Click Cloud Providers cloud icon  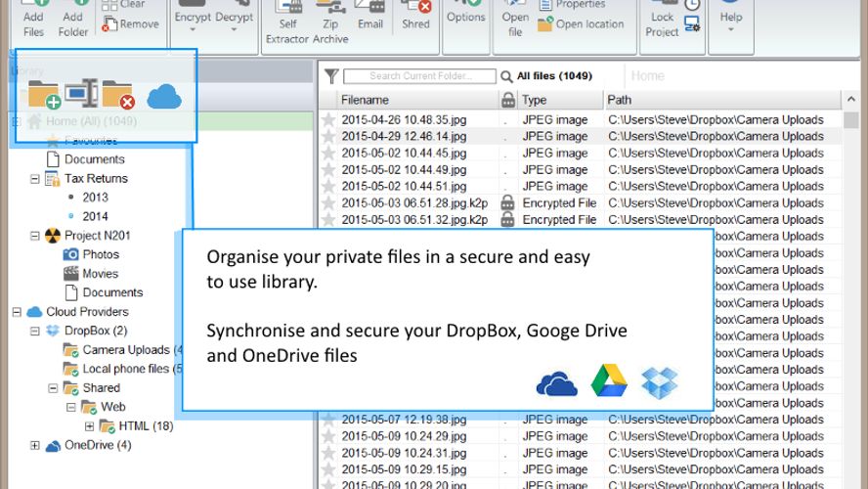tap(34, 312)
